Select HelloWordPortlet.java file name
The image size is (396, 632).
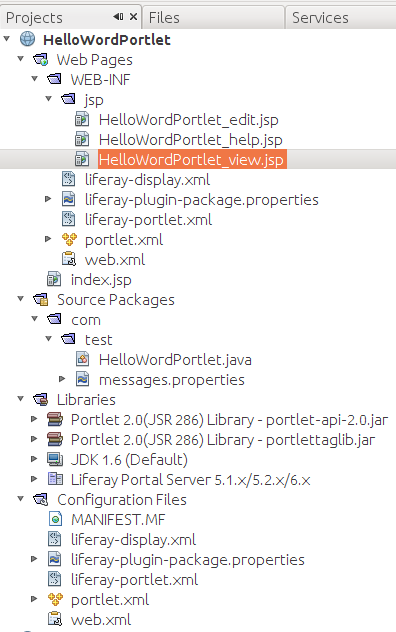(x=175, y=360)
